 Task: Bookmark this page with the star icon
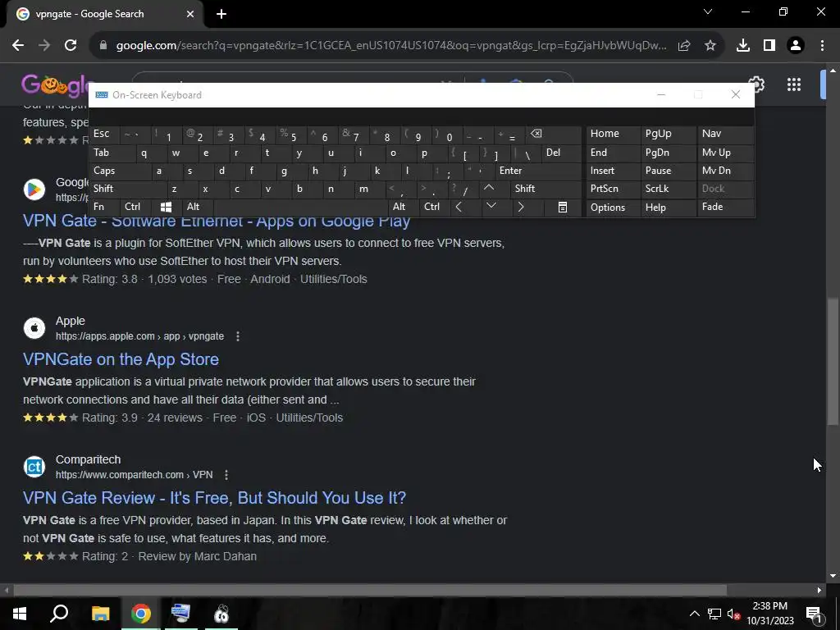[x=710, y=46]
